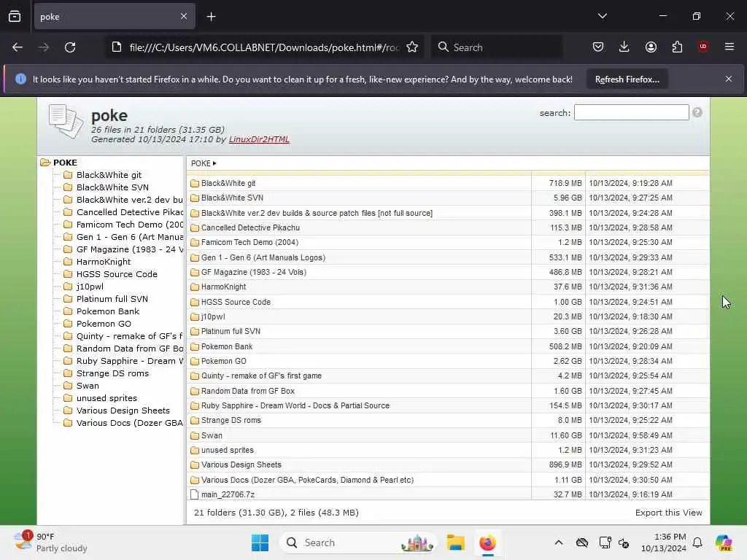Show hidden system tray icons
This screenshot has width=747, height=560.
coord(558,542)
